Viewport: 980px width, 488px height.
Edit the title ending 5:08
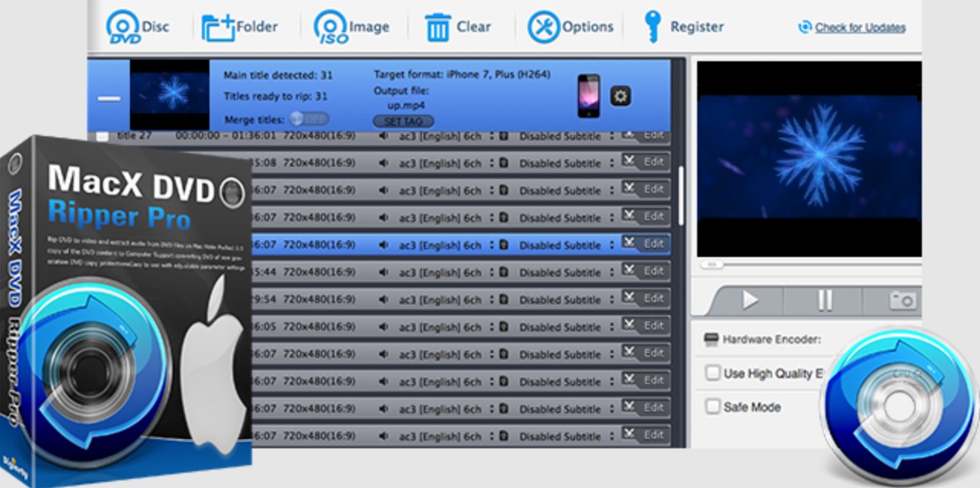click(x=646, y=162)
